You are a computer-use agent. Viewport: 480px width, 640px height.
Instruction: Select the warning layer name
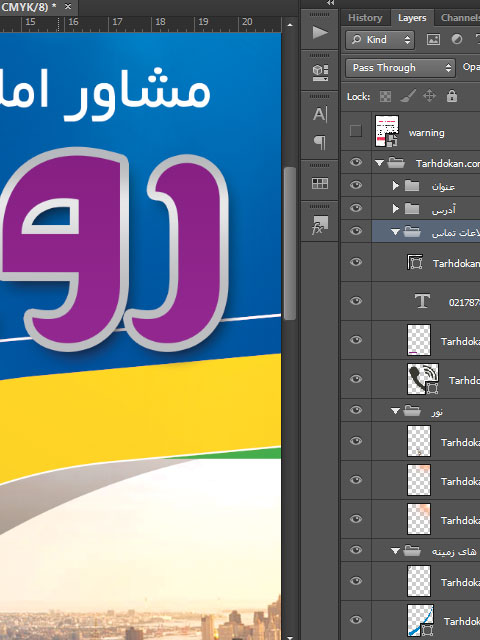click(x=427, y=133)
